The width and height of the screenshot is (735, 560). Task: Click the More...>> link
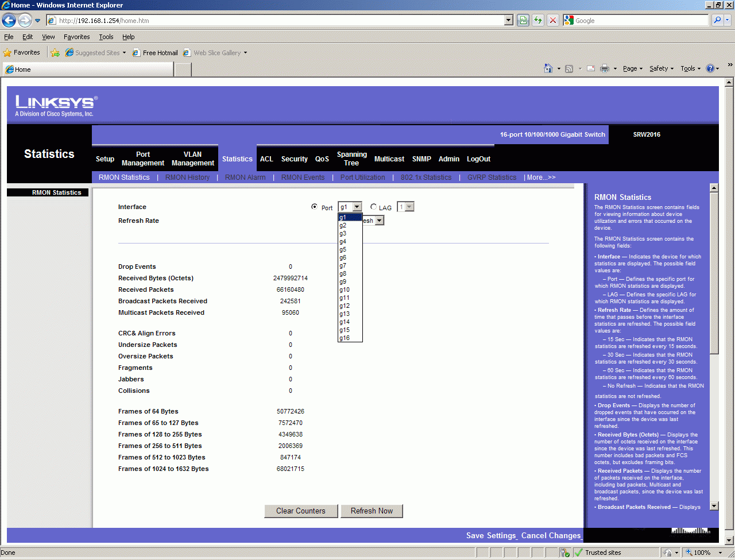541,177
